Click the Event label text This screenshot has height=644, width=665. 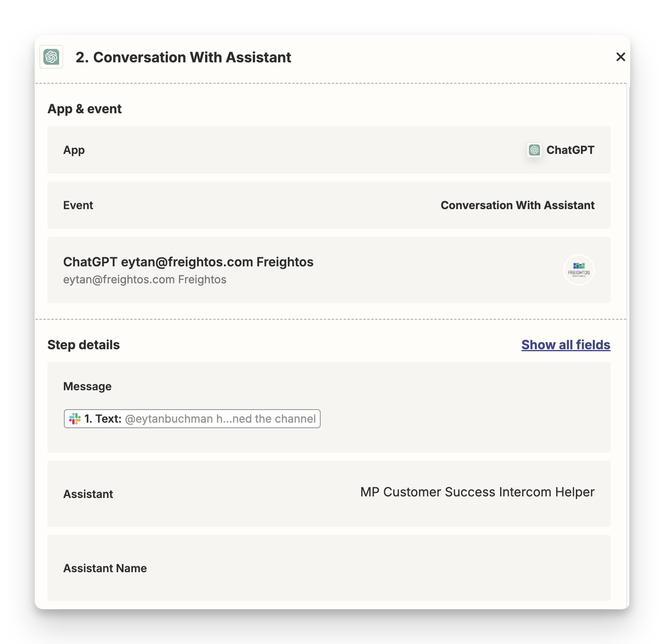click(78, 205)
